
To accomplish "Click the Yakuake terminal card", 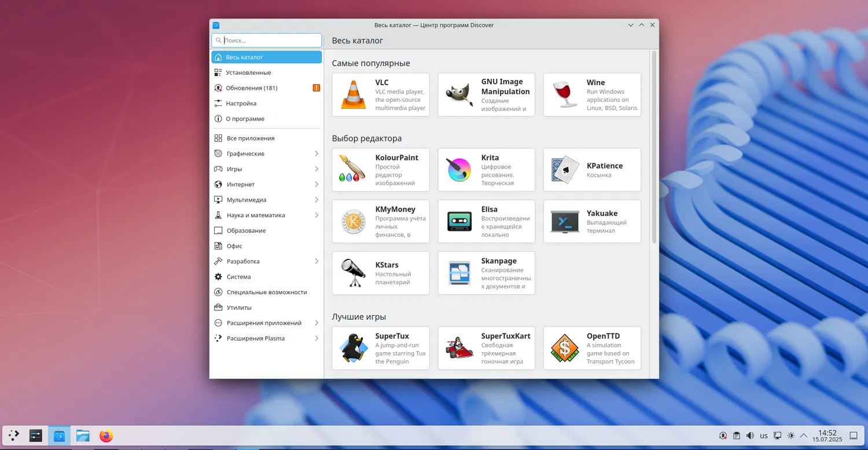I will pos(592,221).
